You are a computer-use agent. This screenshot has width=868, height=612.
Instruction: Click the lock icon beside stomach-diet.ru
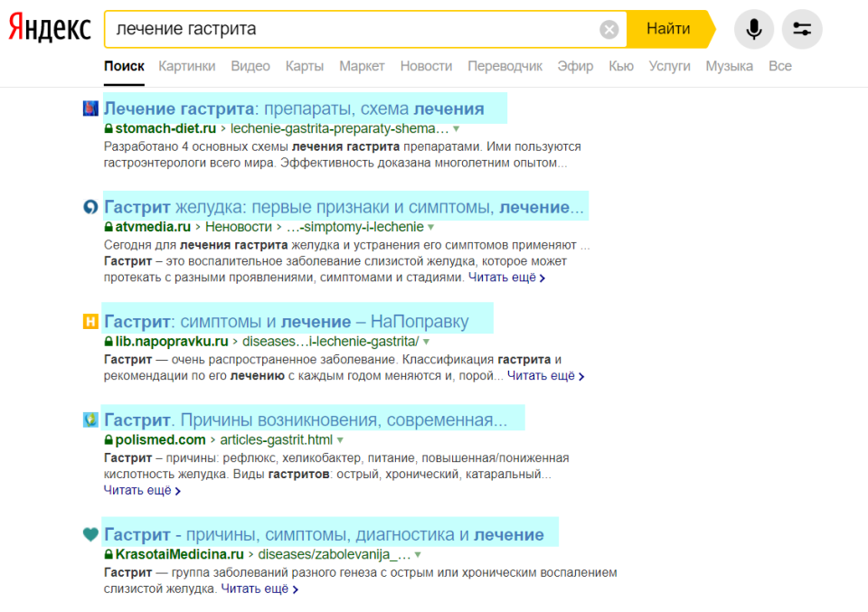108,128
